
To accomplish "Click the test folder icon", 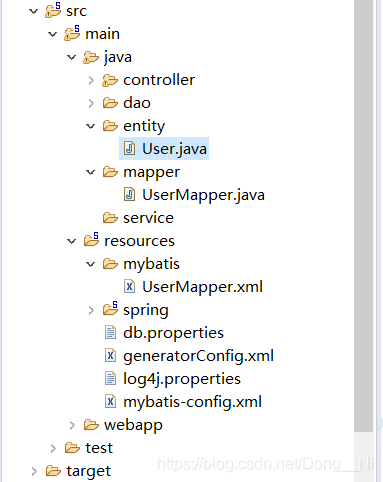I will coord(72,448).
